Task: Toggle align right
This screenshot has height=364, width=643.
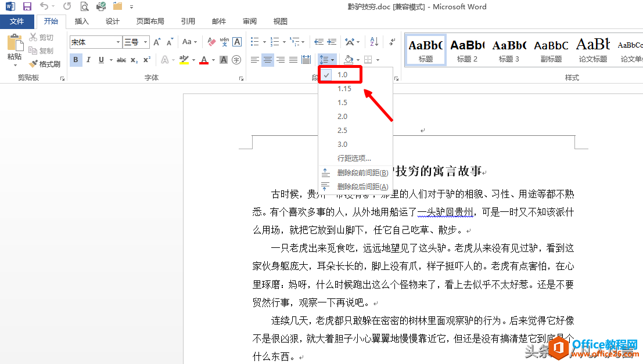Action: tap(281, 60)
